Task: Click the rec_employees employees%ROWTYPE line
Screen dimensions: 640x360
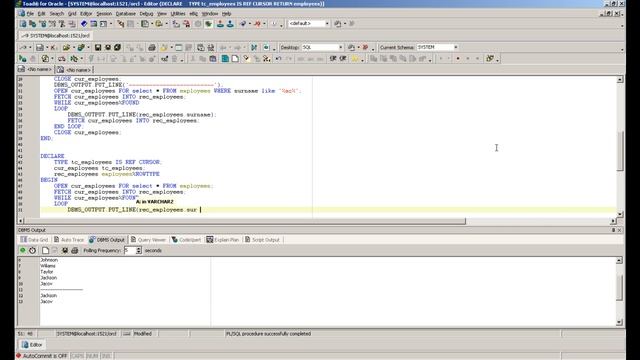Action: point(107,174)
